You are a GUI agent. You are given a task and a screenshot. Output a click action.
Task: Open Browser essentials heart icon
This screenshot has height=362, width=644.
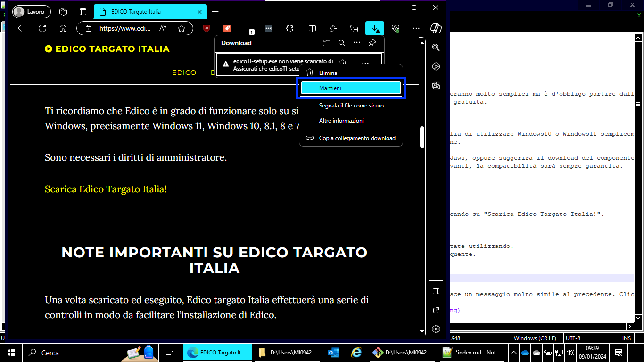[396, 28]
